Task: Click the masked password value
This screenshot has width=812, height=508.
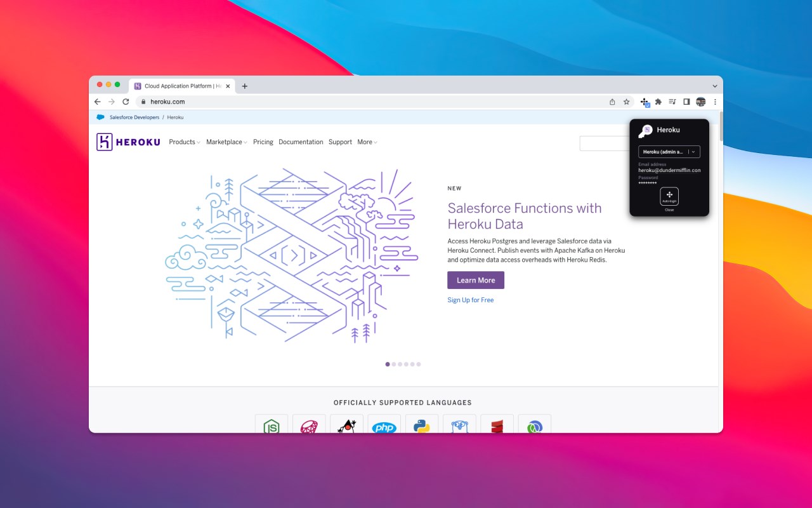Action: coord(648,183)
